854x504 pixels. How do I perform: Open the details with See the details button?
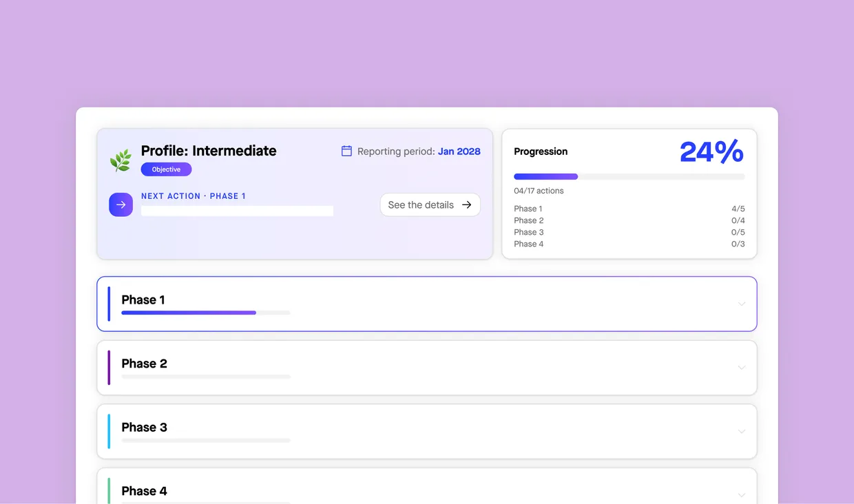tap(430, 204)
